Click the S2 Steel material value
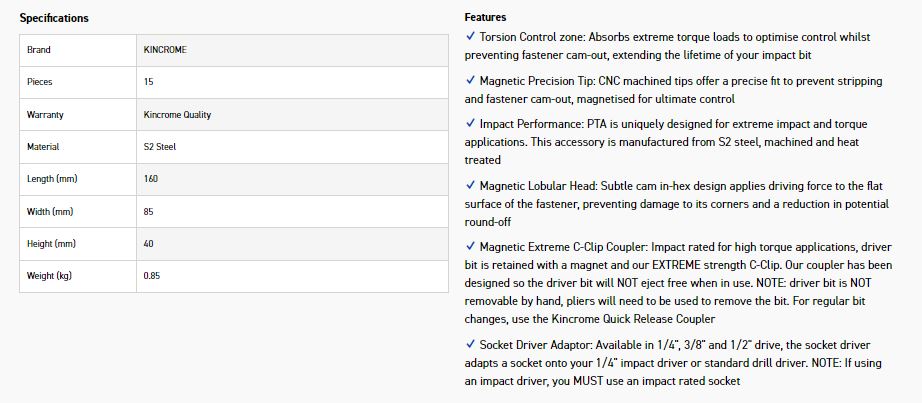922x403 pixels. (x=160, y=147)
